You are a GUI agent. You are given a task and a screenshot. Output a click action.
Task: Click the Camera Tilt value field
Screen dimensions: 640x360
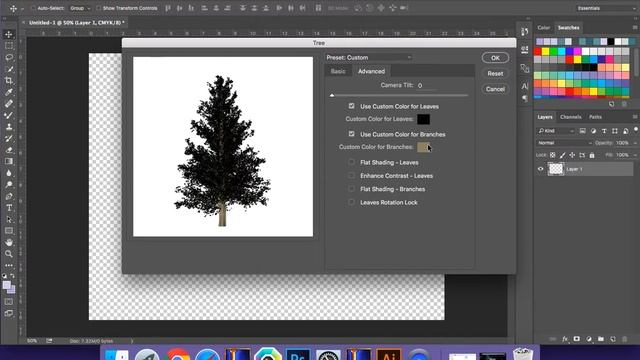(426, 85)
